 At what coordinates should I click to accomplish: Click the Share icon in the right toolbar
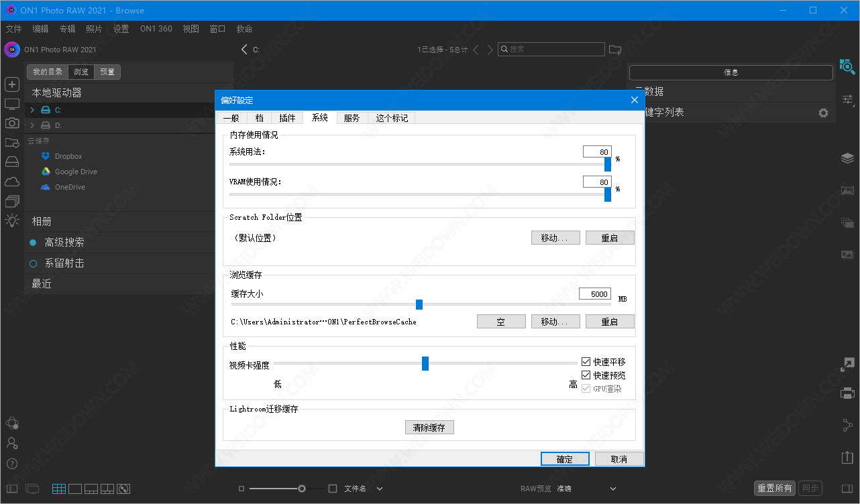pyautogui.click(x=847, y=425)
